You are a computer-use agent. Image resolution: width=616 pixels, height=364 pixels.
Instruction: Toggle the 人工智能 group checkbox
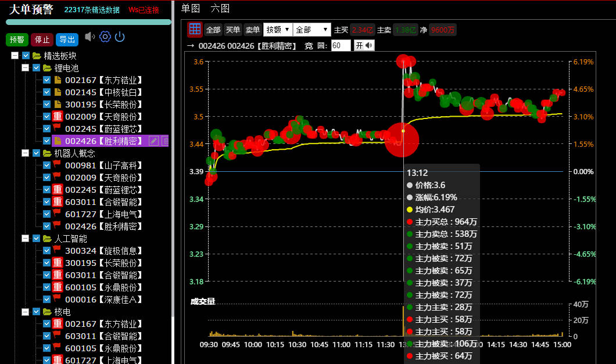[36, 239]
